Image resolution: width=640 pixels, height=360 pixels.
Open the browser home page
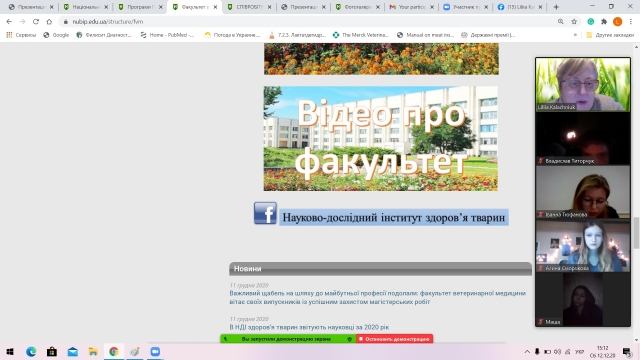[x=49, y=22]
